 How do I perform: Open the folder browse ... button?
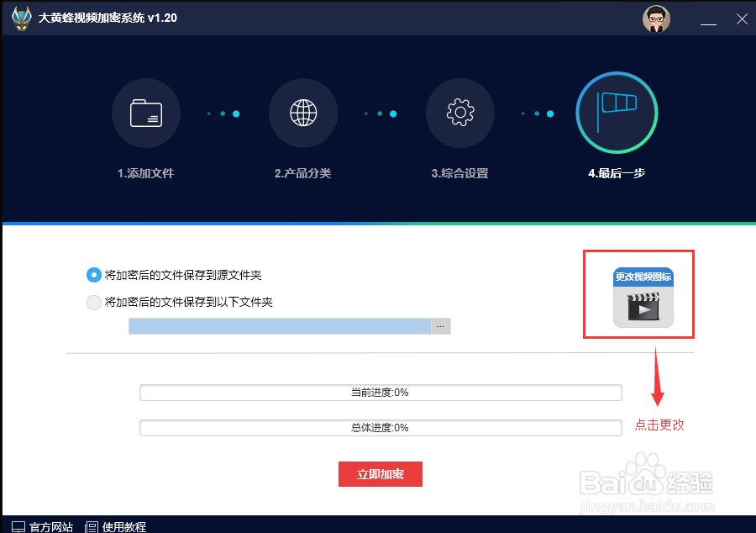point(441,326)
